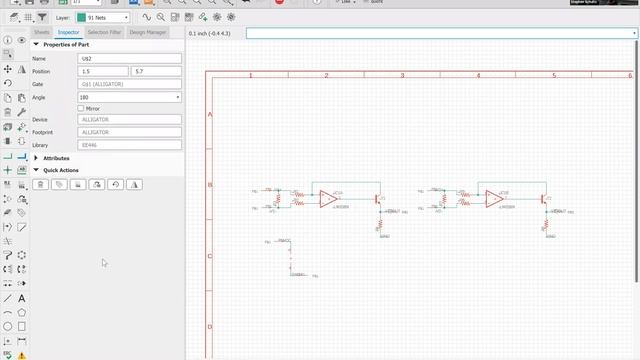Expand the Attributes section

pyautogui.click(x=36, y=158)
